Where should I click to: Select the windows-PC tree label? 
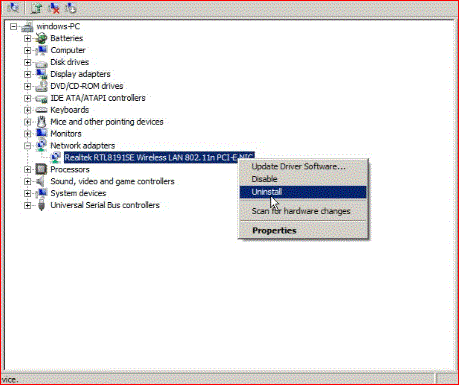click(x=58, y=26)
